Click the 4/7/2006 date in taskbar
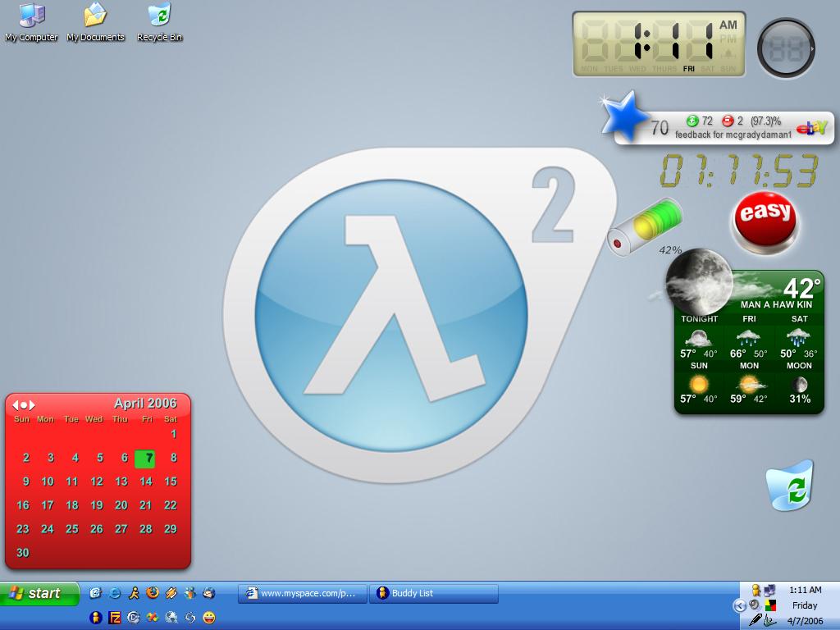The width and height of the screenshot is (840, 630). (806, 621)
